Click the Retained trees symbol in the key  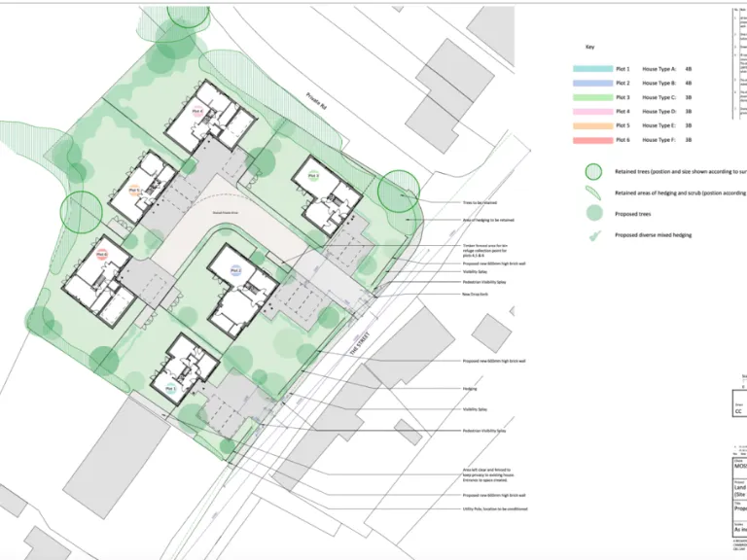pos(593,171)
